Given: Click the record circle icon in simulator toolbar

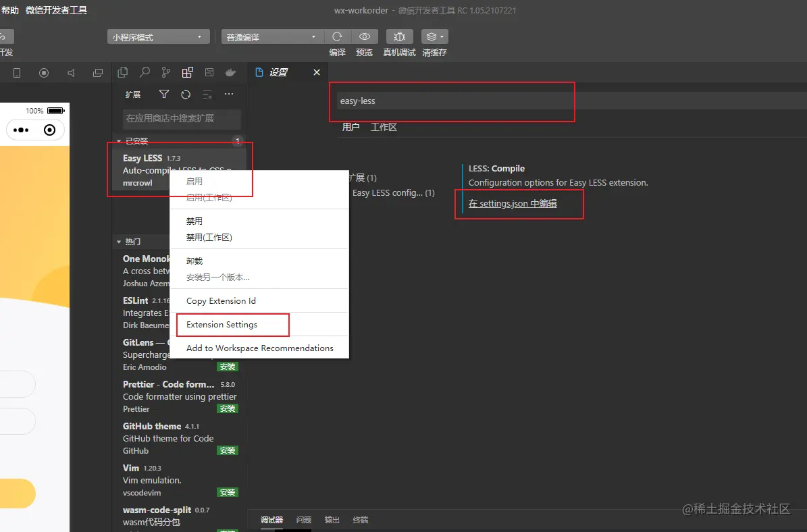Looking at the screenshot, I should [44, 73].
